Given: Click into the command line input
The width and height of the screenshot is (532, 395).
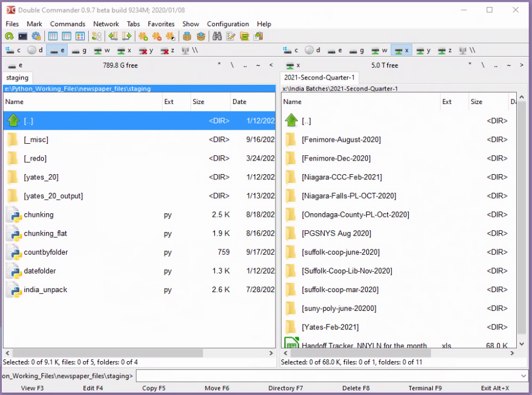Looking at the screenshot, I should pos(328,376).
